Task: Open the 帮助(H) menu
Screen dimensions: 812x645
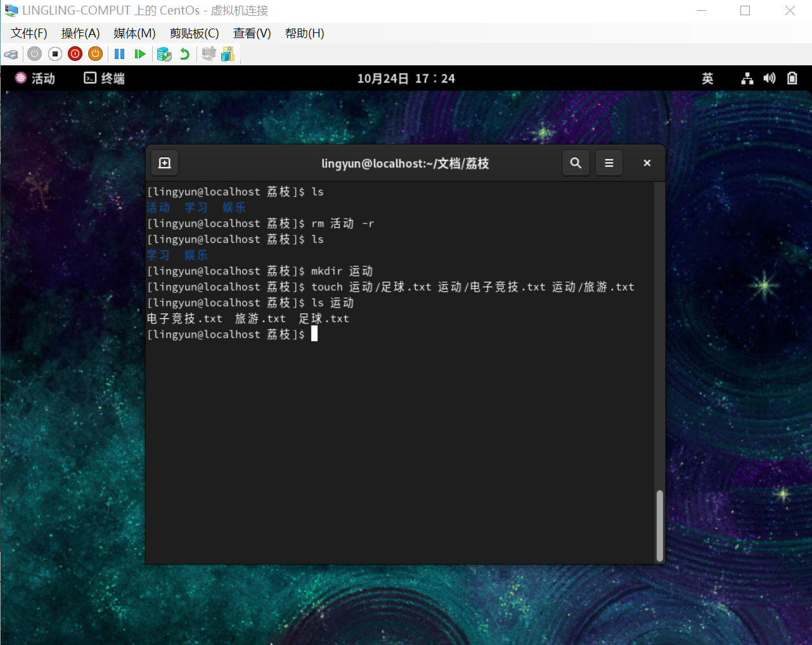Action: pyautogui.click(x=305, y=34)
